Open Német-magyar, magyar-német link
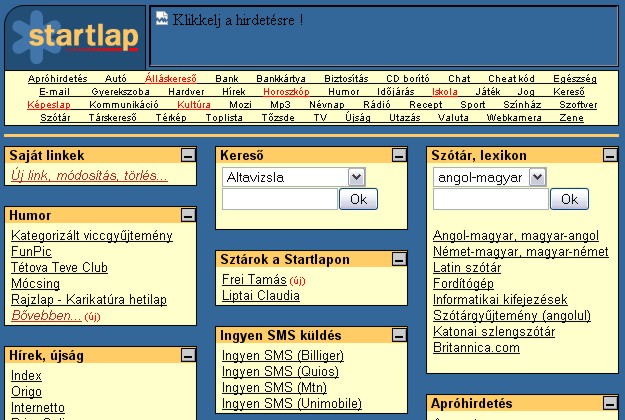 point(521,251)
